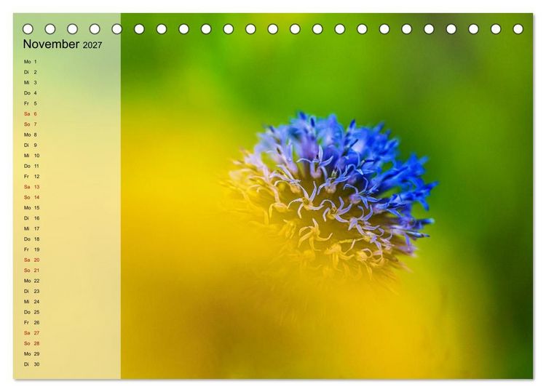Select Tuesday 30 last date entry

click(x=32, y=364)
